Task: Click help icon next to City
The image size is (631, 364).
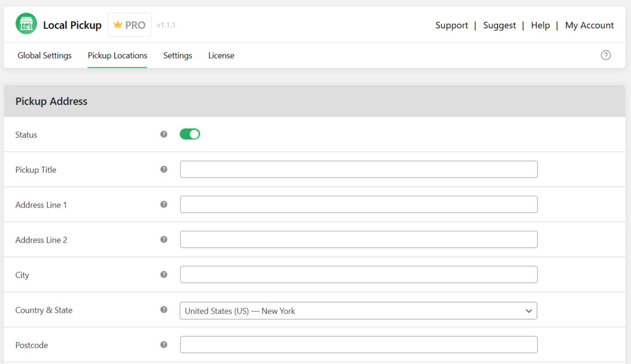Action: [164, 274]
